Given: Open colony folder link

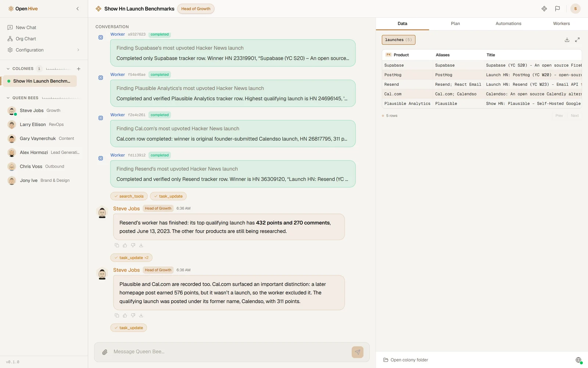Looking at the screenshot, I should (406, 360).
